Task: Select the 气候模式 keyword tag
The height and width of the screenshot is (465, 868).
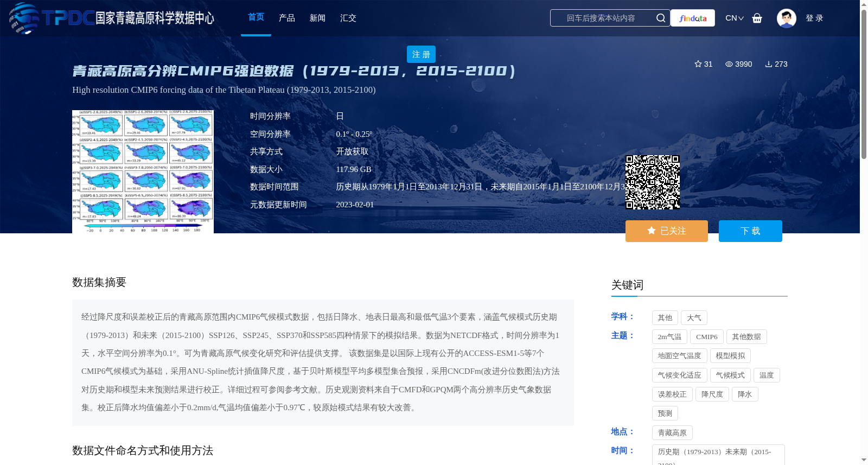Action: pos(730,375)
